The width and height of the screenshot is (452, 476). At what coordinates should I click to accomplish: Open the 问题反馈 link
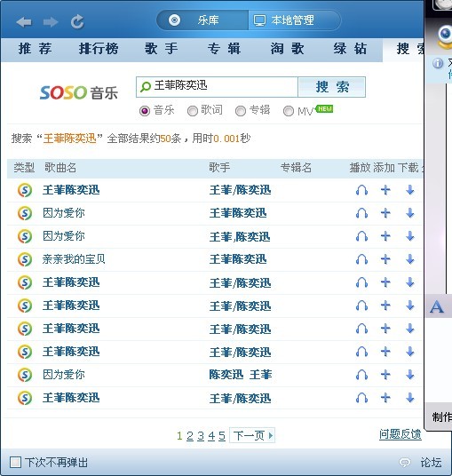click(x=400, y=434)
